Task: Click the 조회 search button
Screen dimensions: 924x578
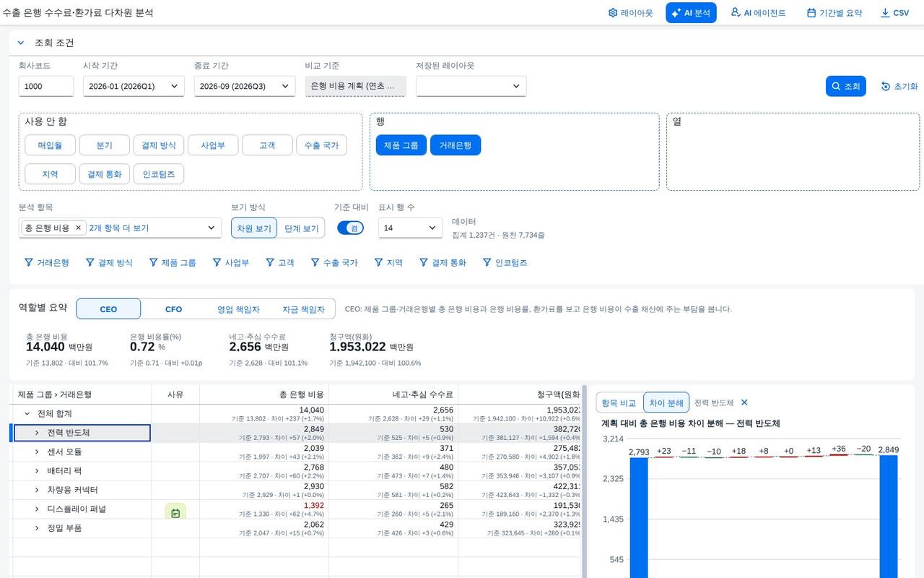Action: click(x=845, y=86)
